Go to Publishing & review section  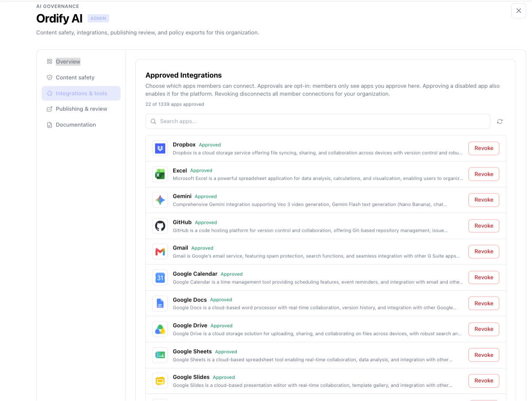81,109
